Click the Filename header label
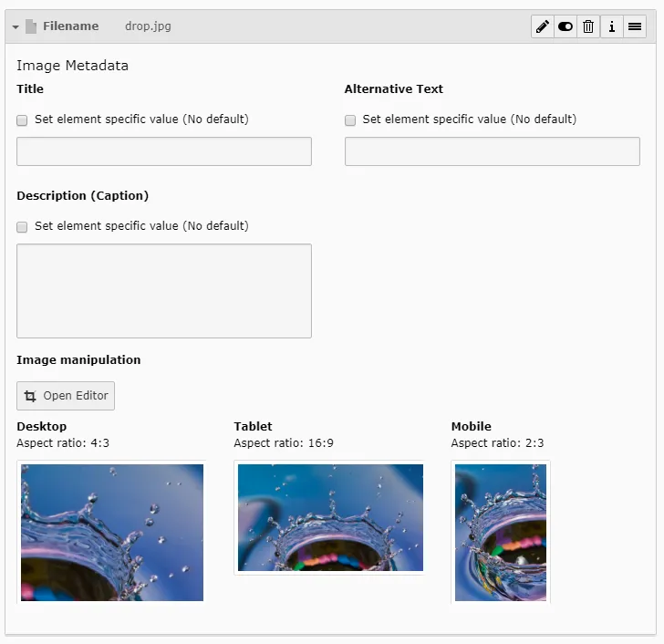Image resolution: width=664 pixels, height=644 pixels. pos(71,26)
